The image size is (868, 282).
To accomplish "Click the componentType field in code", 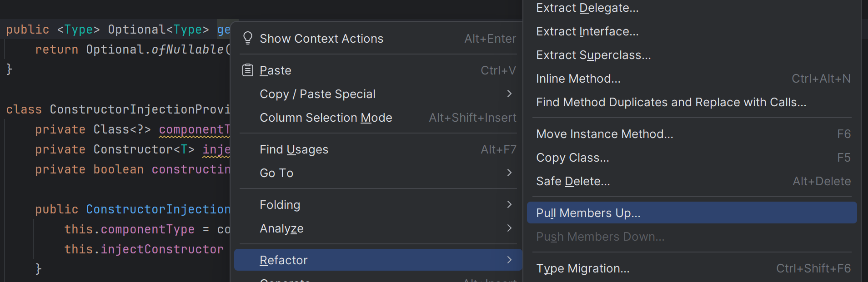I will click(194, 129).
